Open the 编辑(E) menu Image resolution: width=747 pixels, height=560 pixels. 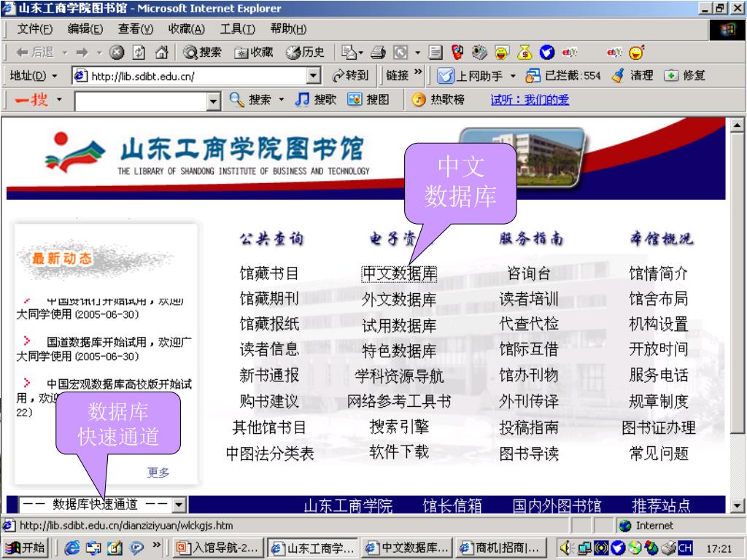pos(85,29)
